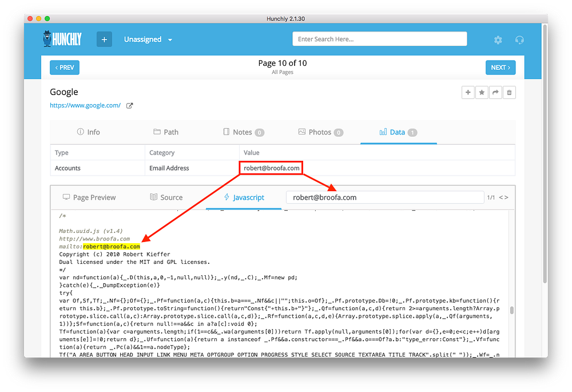Screen dimensions: 572x392
Task: Switch to the Path tab
Action: (166, 132)
